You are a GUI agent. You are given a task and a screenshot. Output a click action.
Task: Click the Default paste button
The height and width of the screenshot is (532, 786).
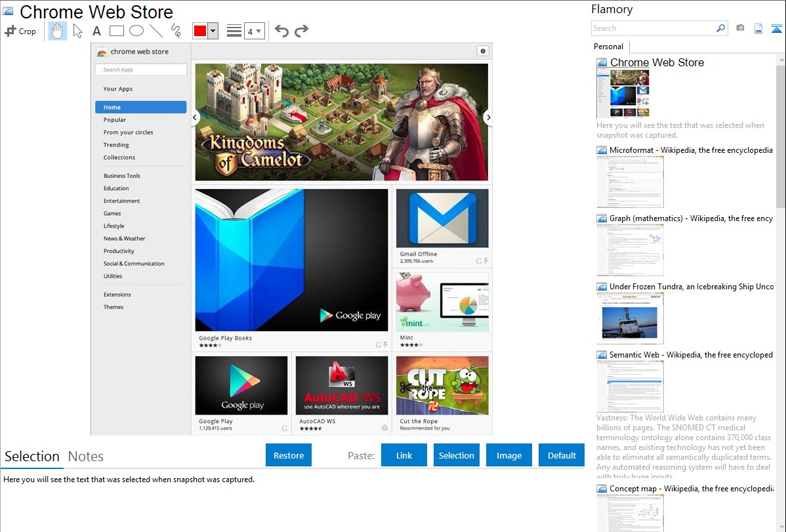(x=562, y=455)
